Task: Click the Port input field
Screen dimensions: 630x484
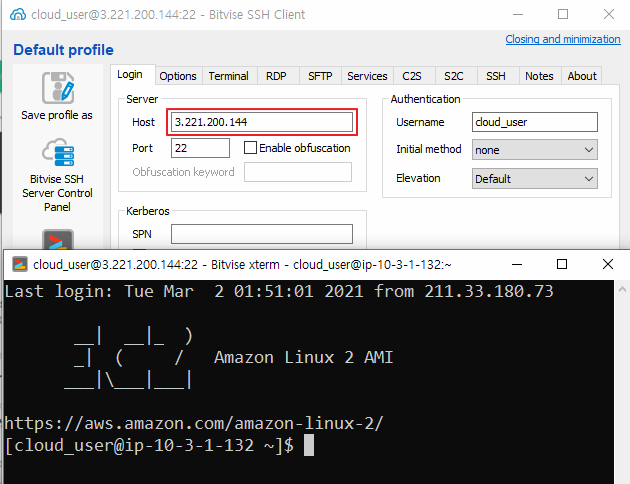Action: (x=200, y=148)
